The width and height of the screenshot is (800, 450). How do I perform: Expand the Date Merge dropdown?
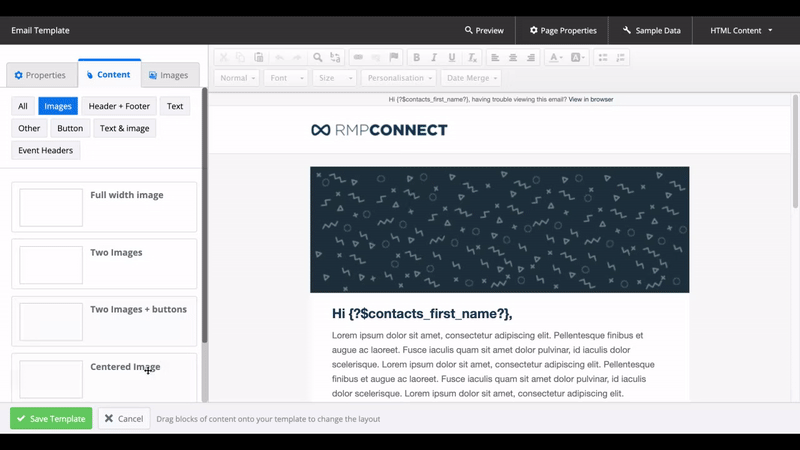pyautogui.click(x=471, y=78)
